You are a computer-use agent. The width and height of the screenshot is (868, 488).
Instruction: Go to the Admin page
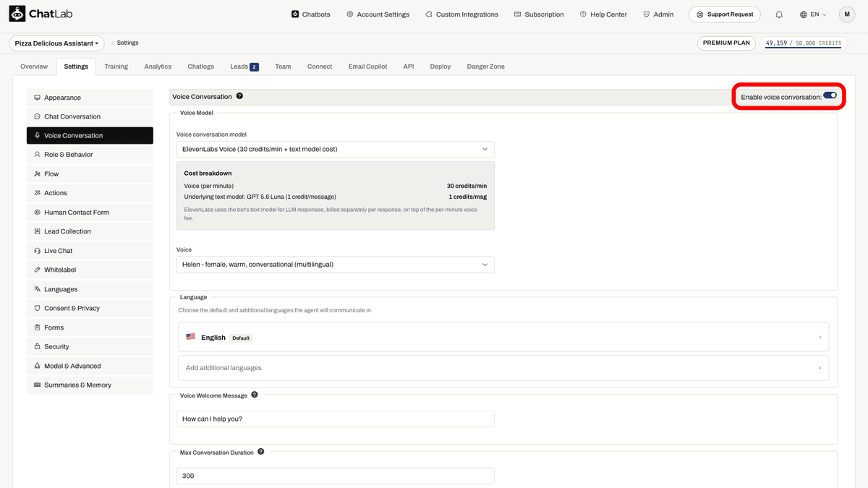658,14
